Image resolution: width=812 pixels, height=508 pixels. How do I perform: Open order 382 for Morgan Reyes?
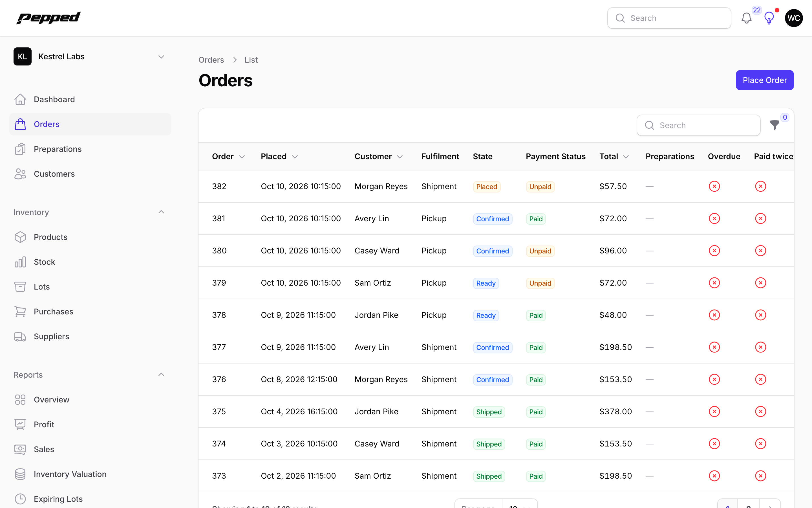pos(496,186)
